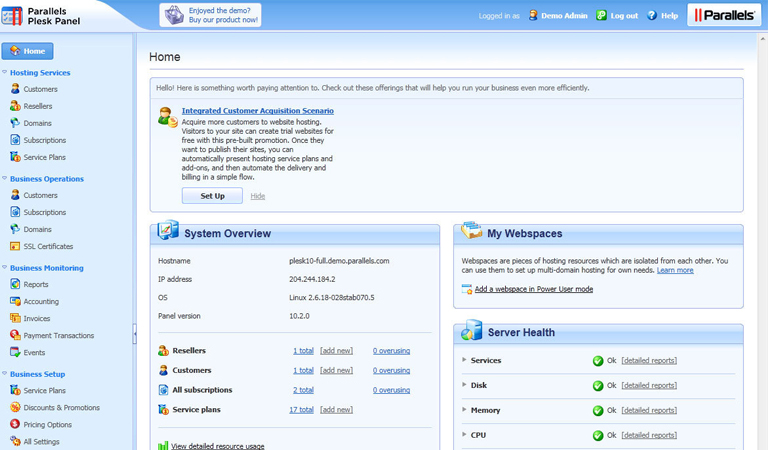
Task: Expand the Disk row in Server Health
Action: [x=464, y=384]
